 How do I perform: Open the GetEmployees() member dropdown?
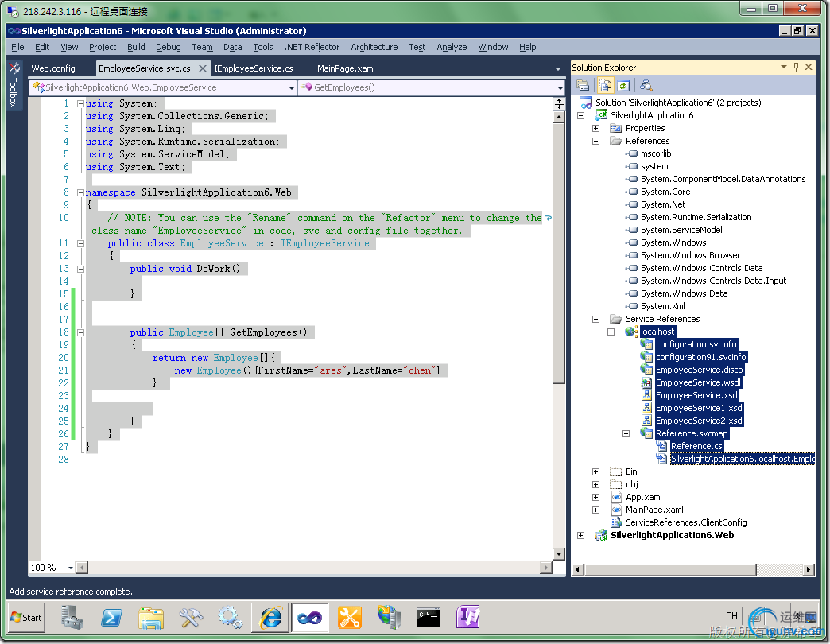(x=560, y=87)
